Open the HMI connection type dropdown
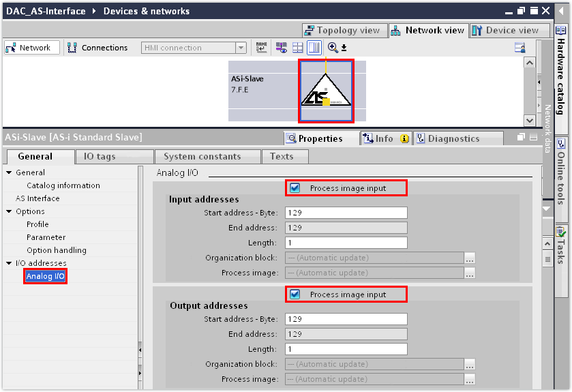Viewport: 572px width, 392px height. tap(241, 48)
